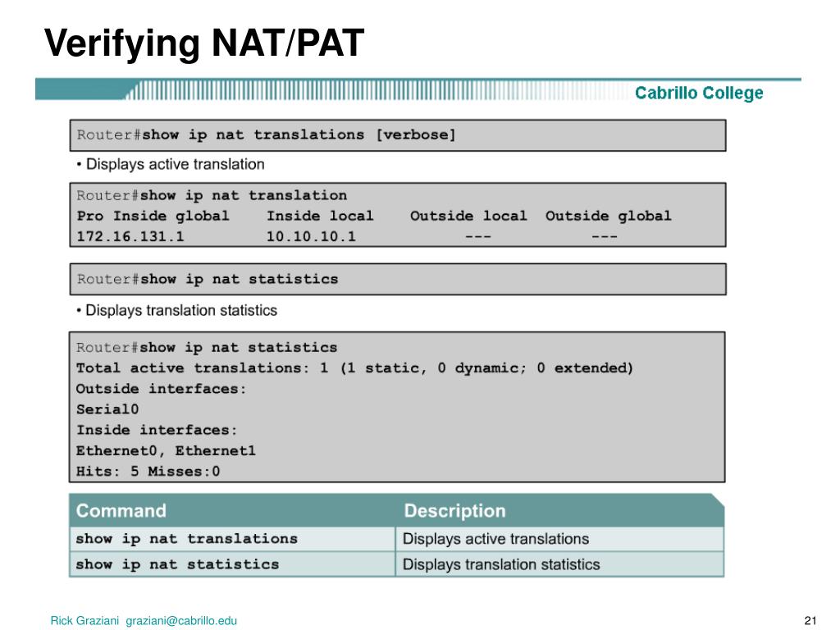Click the 'Verifying NAT/PAT' slide title

pos(204,44)
